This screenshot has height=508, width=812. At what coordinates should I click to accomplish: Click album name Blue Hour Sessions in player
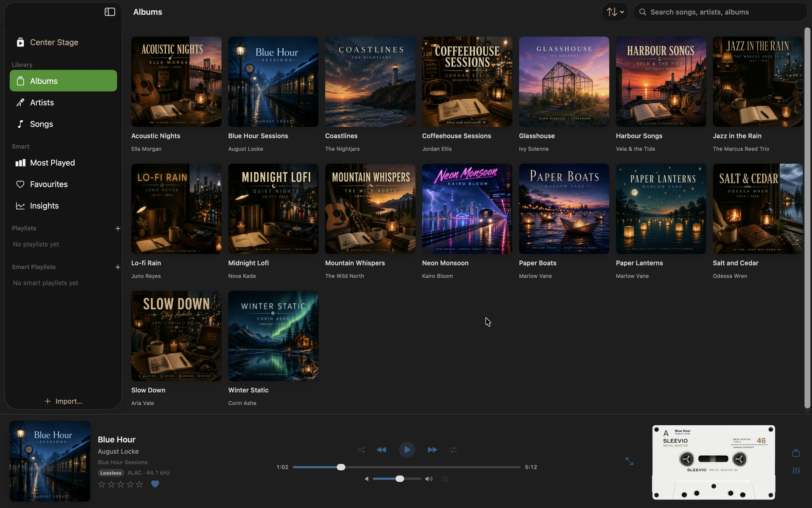click(123, 462)
